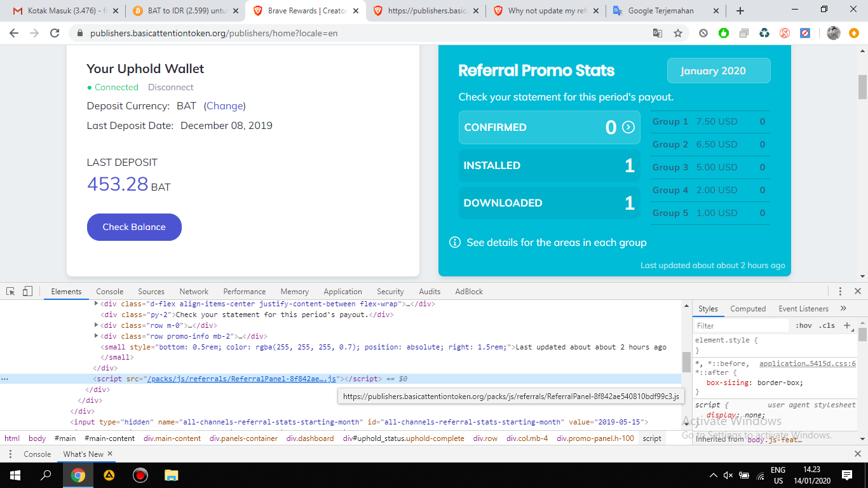Click the grey stacked windows extension icon
This screenshot has width=868, height=488.
[x=744, y=33]
